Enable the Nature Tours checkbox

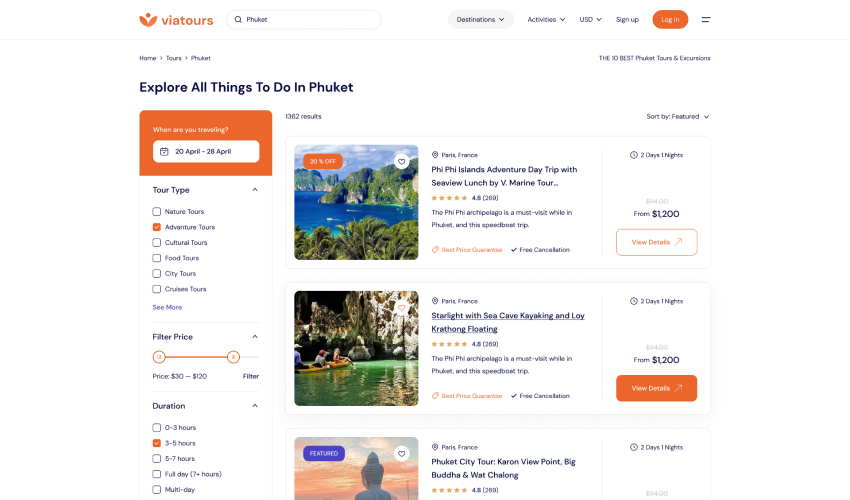157,212
